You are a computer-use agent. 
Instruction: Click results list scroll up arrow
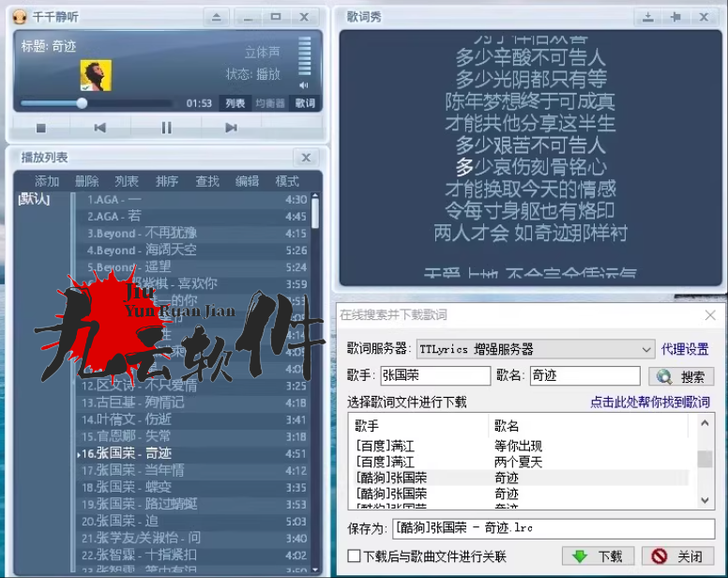(705, 423)
